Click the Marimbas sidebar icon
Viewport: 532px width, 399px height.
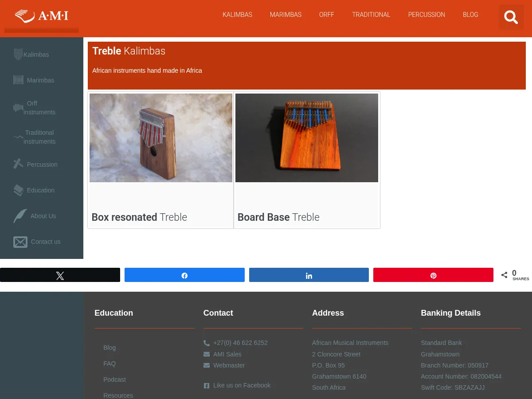[18, 80]
